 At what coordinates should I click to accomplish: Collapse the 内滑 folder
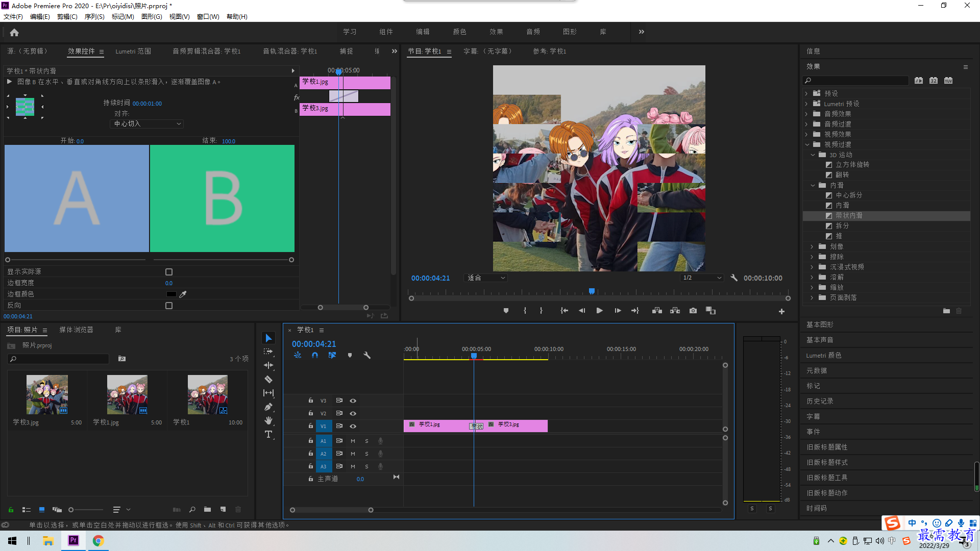click(x=813, y=185)
